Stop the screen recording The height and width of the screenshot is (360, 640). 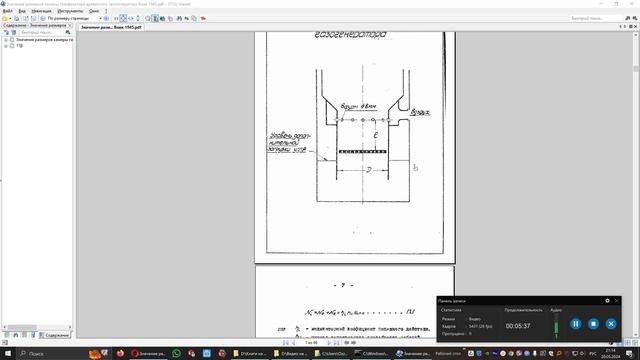pos(593,324)
